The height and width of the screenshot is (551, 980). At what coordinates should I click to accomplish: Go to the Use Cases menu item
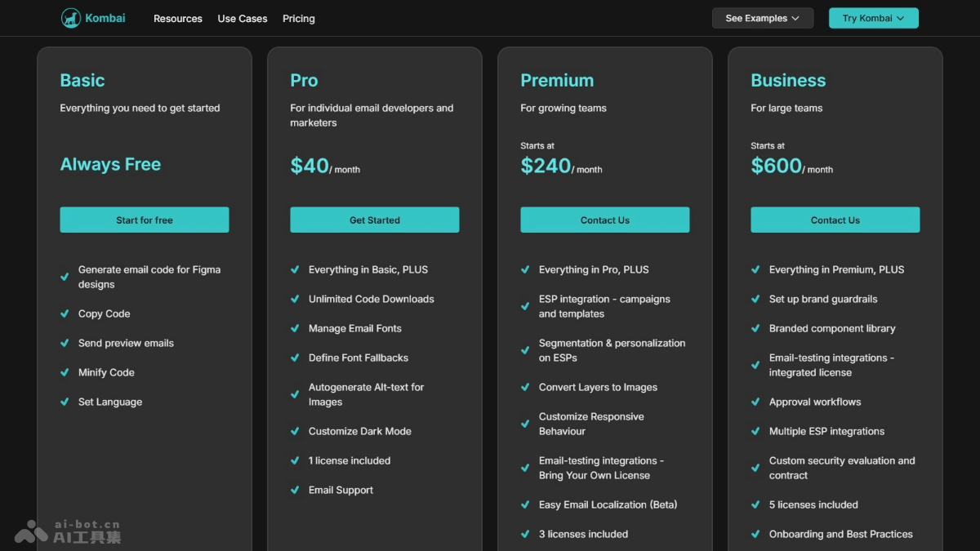[x=243, y=19]
